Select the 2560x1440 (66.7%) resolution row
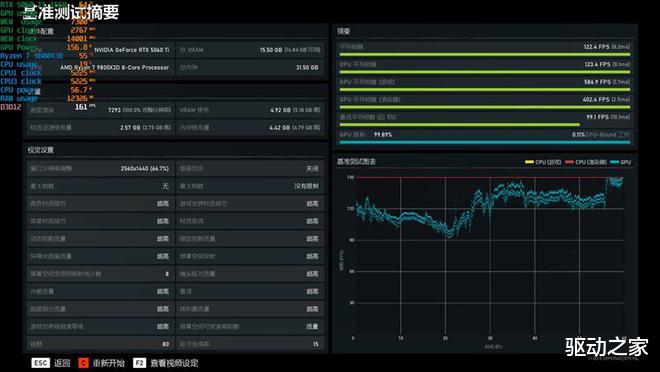The height and width of the screenshot is (372, 660). 100,168
